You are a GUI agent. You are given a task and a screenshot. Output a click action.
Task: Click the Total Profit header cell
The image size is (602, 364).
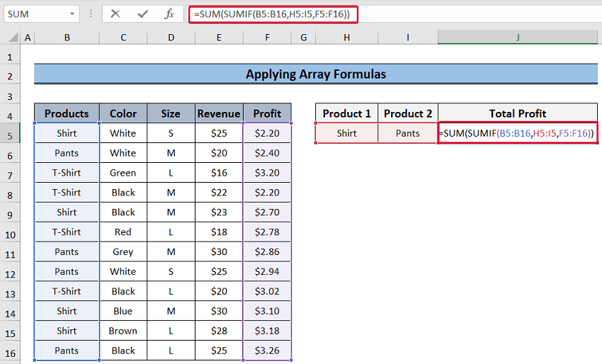(518, 113)
